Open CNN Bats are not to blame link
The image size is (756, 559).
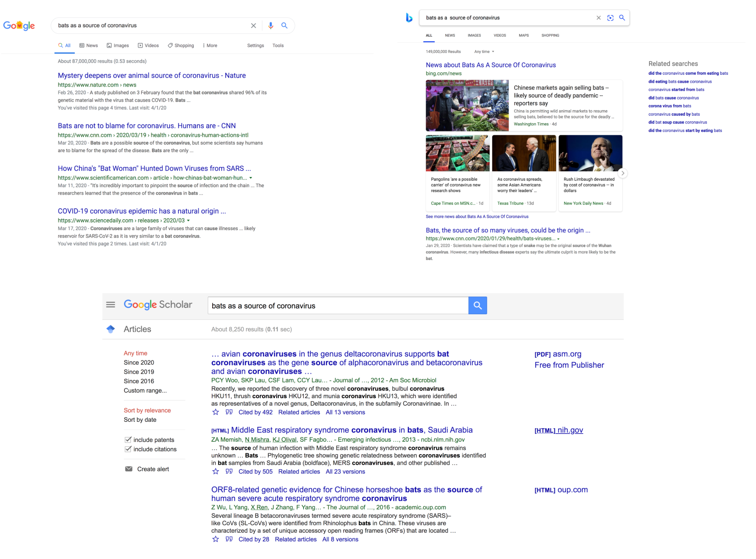(x=147, y=126)
